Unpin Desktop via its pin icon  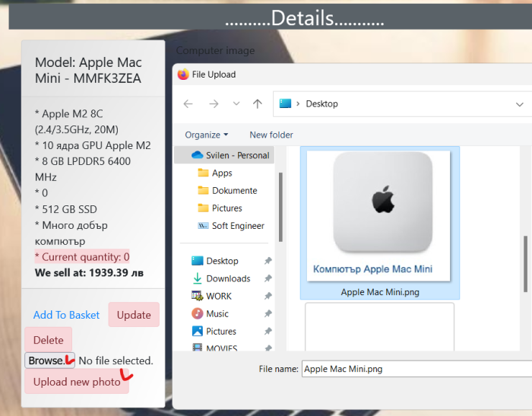268,261
